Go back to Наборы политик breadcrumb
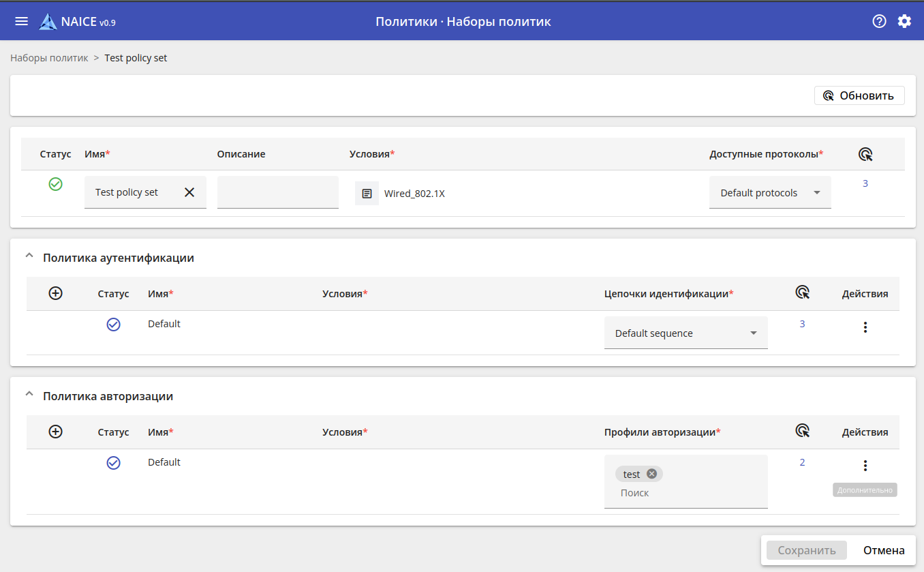 pyautogui.click(x=49, y=58)
